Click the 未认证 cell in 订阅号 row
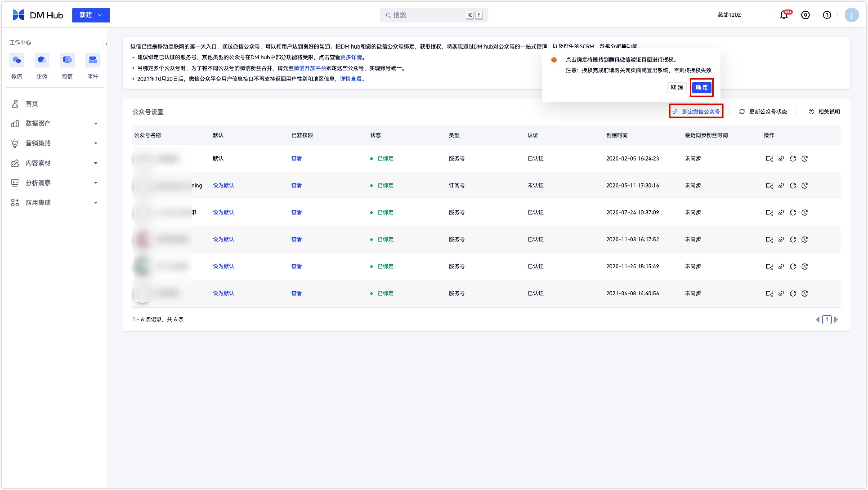The image size is (868, 490). tap(535, 186)
